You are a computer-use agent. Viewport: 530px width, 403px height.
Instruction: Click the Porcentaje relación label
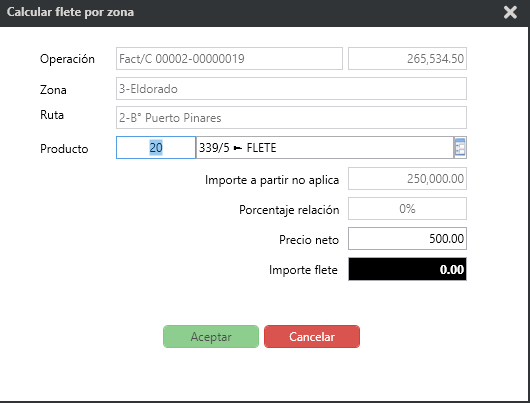tap(289, 210)
